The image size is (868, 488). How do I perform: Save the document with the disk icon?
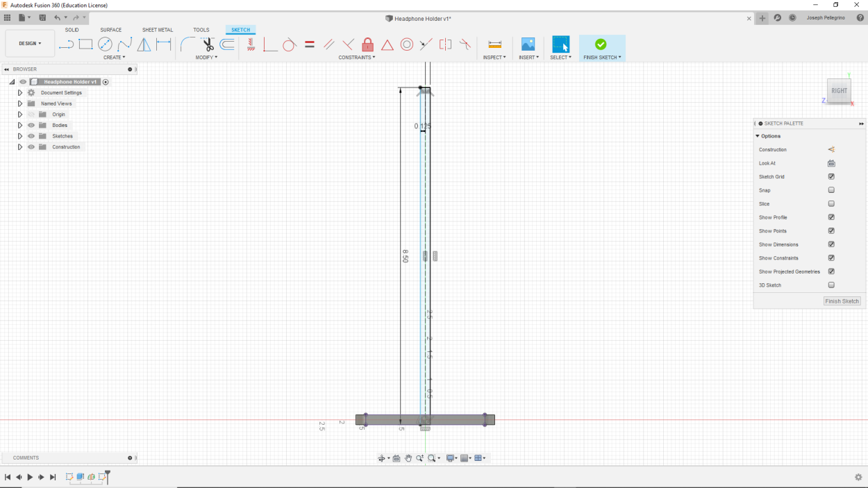[x=43, y=17]
